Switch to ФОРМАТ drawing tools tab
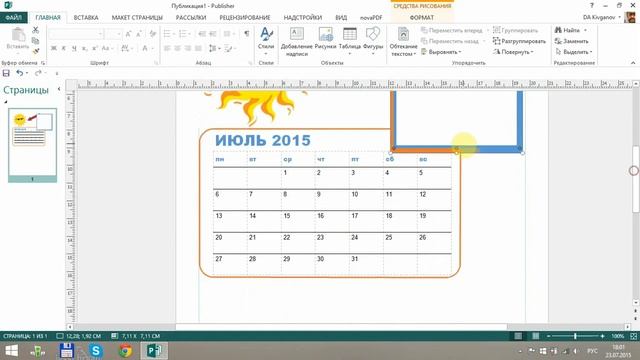 point(422,18)
